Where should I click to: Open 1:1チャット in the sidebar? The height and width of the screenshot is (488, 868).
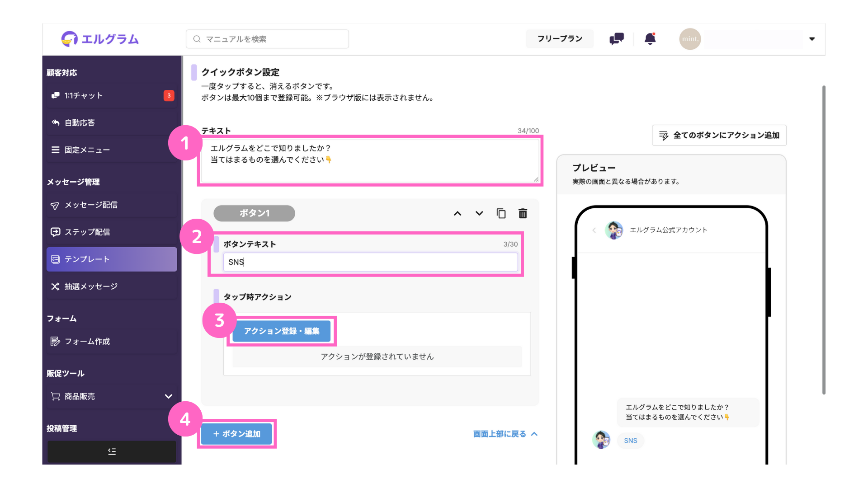click(112, 95)
